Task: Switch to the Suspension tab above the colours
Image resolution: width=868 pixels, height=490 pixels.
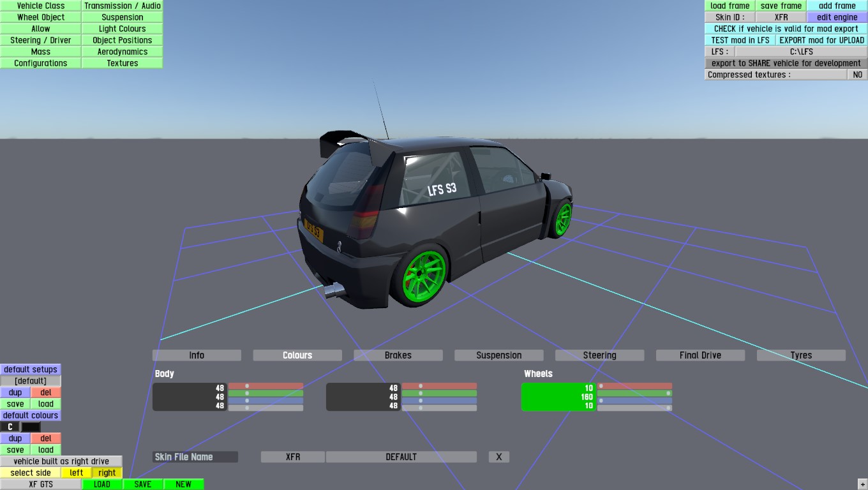Action: tap(499, 355)
